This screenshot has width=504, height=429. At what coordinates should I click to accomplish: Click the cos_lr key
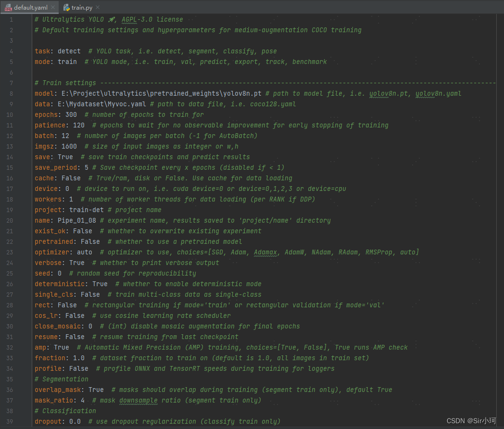46,316
